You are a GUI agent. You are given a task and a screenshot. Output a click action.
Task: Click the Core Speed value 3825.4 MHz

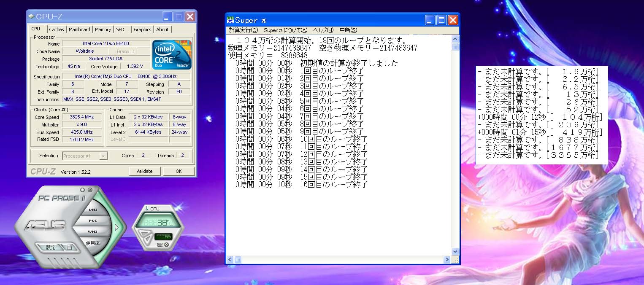click(x=82, y=117)
